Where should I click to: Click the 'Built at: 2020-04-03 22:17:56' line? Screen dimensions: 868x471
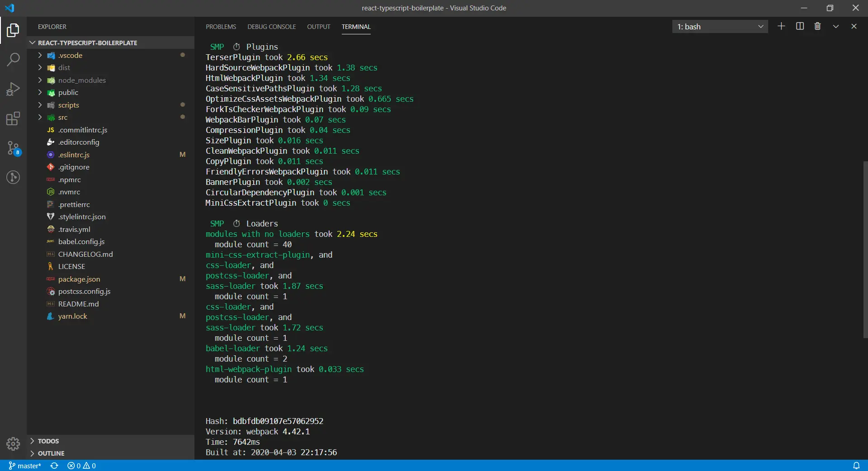[x=271, y=452]
